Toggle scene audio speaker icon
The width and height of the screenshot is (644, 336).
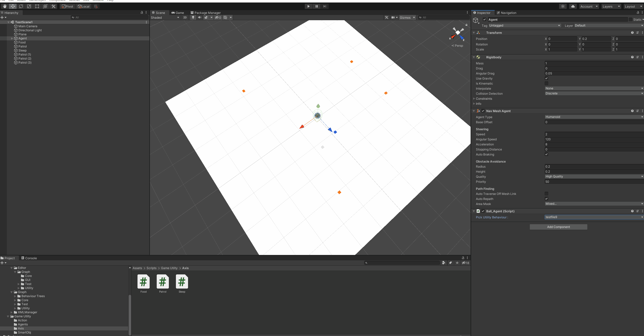pos(200,17)
